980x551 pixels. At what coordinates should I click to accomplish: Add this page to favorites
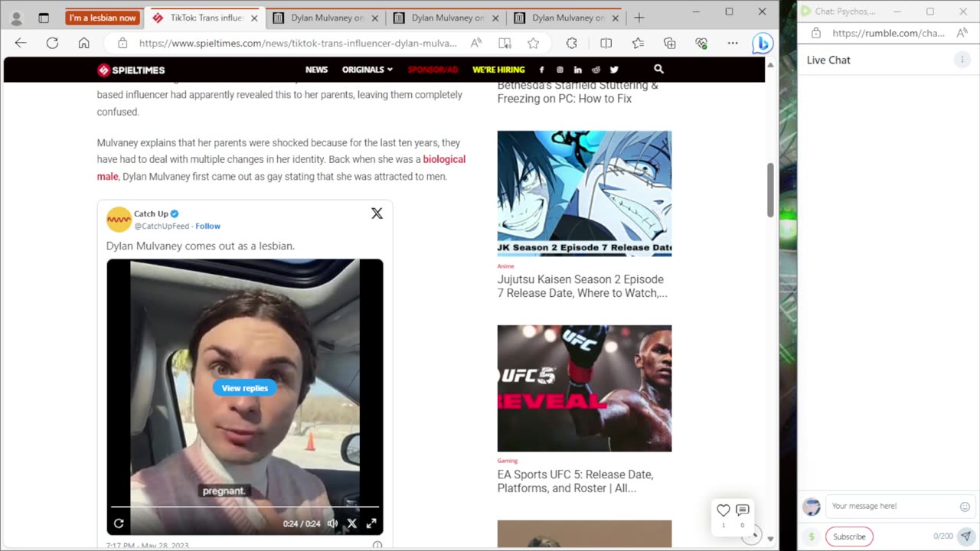[x=533, y=44]
